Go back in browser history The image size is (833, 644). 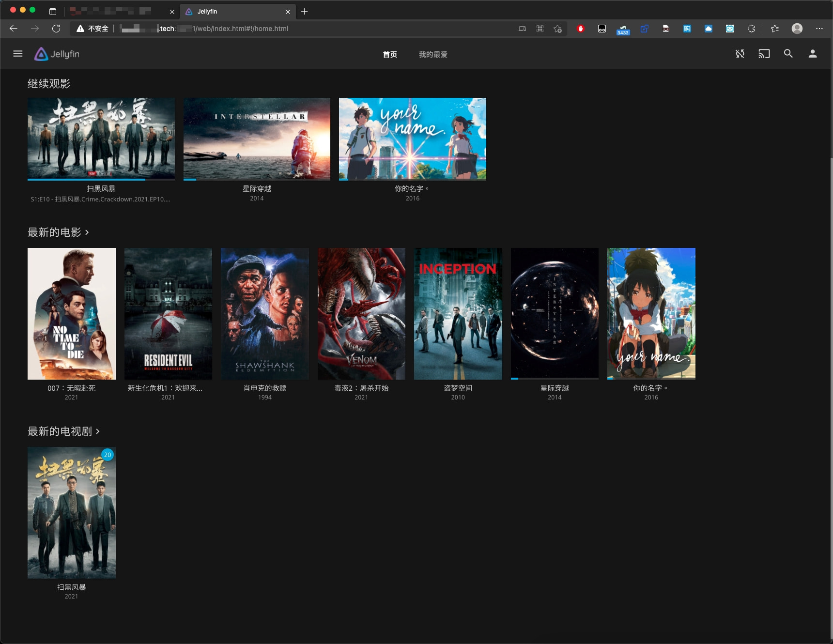click(x=14, y=29)
